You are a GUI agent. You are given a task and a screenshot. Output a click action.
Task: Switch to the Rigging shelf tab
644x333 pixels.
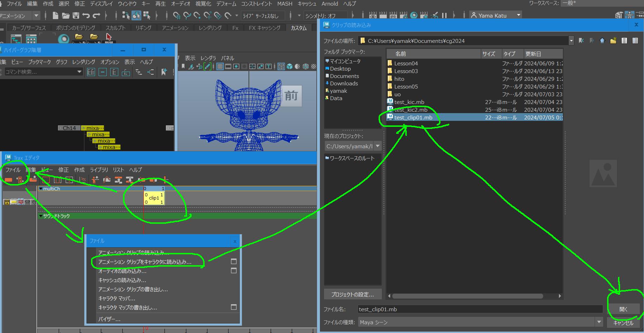pyautogui.click(x=143, y=28)
